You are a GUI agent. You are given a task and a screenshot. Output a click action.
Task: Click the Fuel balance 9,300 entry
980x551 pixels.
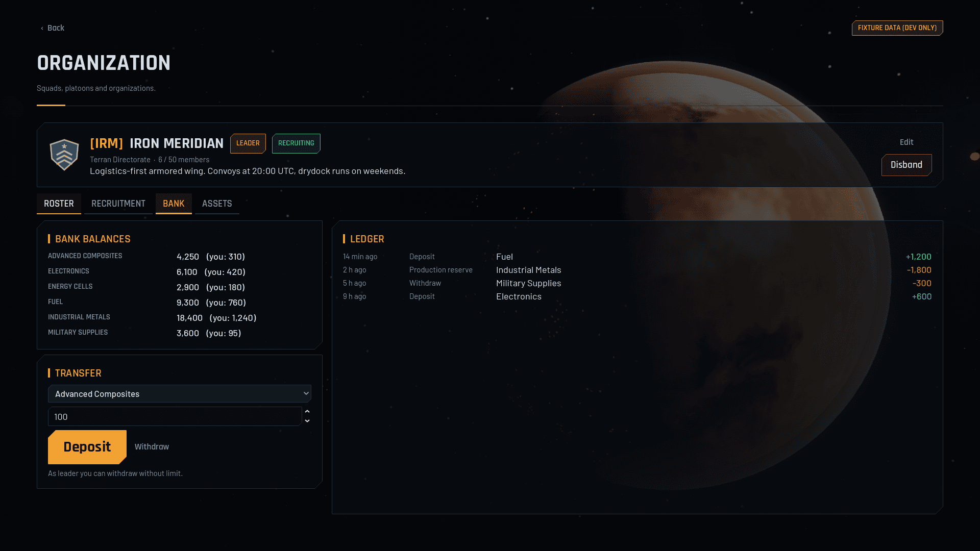(180, 302)
